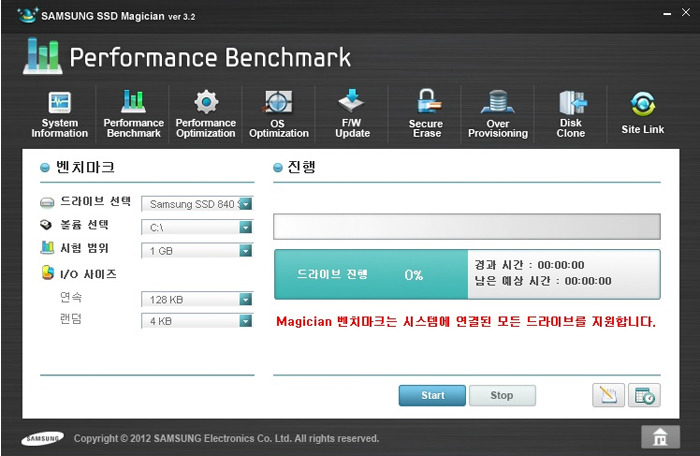Minimize the SSD Magician window

[x=667, y=13]
